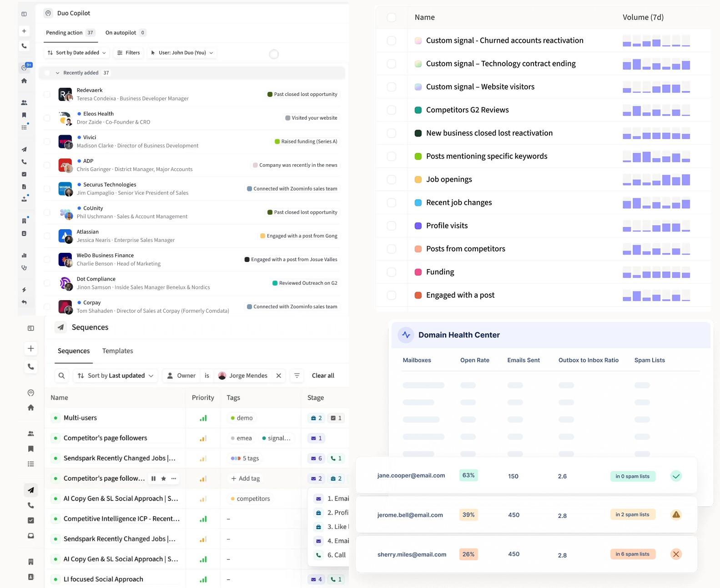
Task: Click the bookmark icon in Sequences sidebar
Action: coord(31,449)
